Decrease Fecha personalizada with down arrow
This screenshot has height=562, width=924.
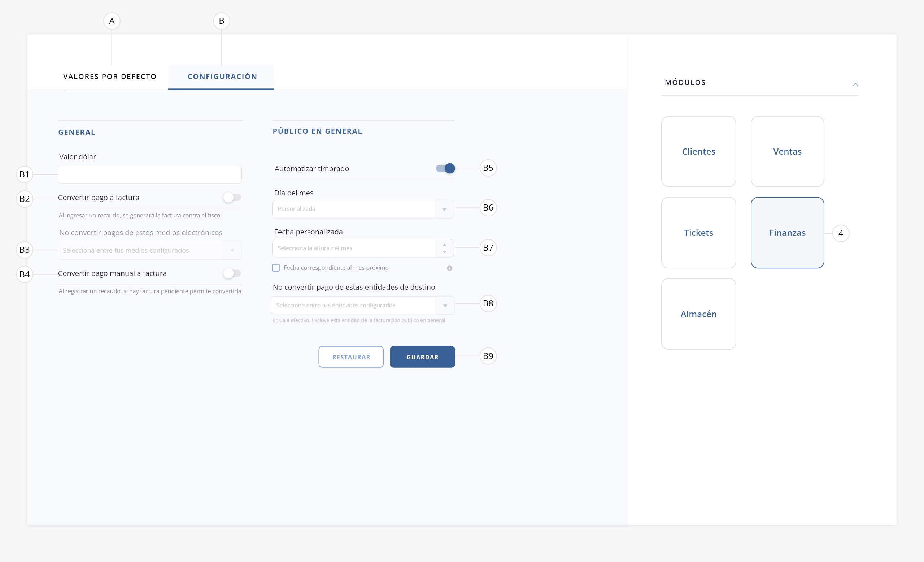coord(444,252)
